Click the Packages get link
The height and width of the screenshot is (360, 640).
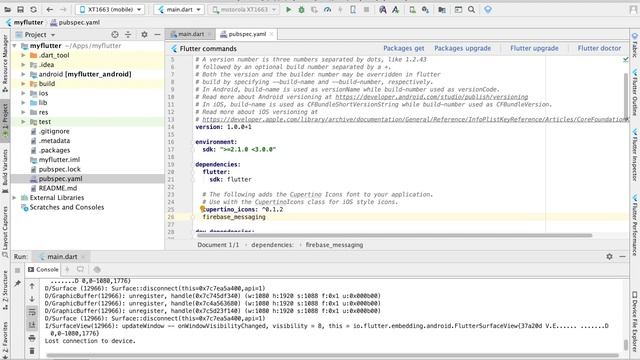click(404, 48)
